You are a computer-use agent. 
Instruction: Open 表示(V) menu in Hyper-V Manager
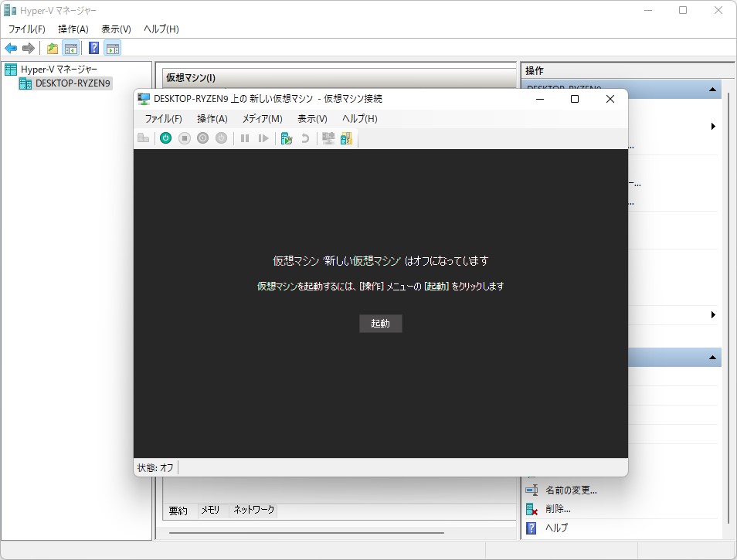(x=116, y=29)
